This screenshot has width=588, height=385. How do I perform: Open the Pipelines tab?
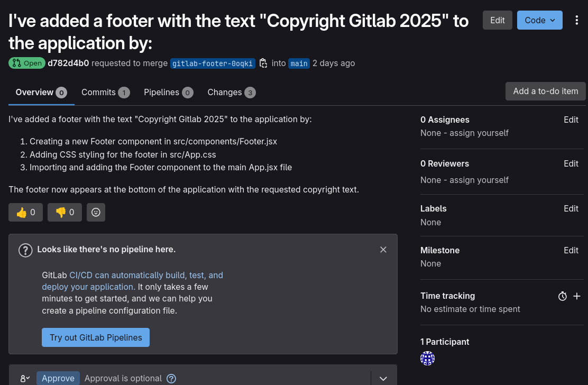[x=168, y=92]
